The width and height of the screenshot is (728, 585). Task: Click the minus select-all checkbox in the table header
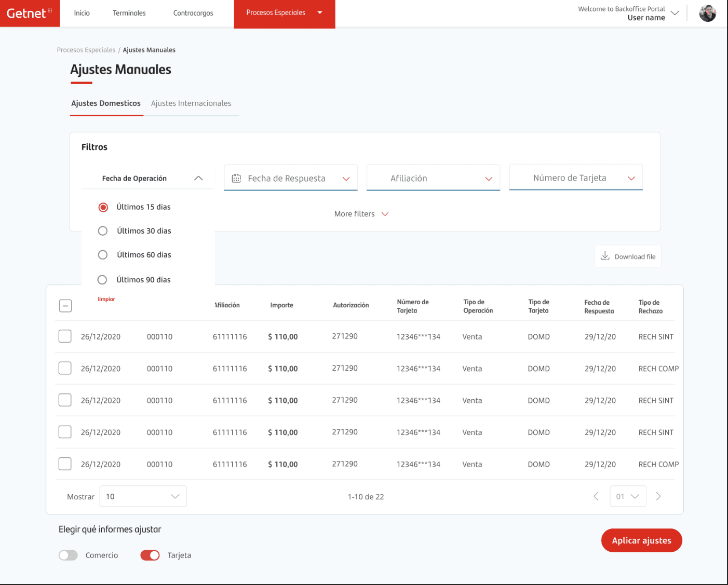65,306
